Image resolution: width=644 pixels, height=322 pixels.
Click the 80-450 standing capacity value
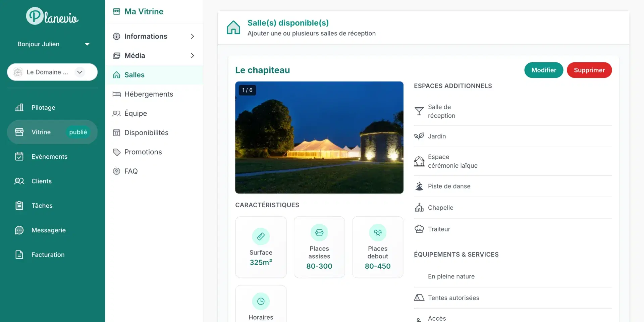(x=378, y=266)
